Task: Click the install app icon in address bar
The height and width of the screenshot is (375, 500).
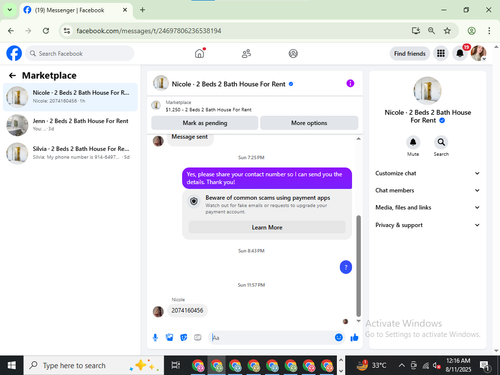Action: tap(416, 31)
